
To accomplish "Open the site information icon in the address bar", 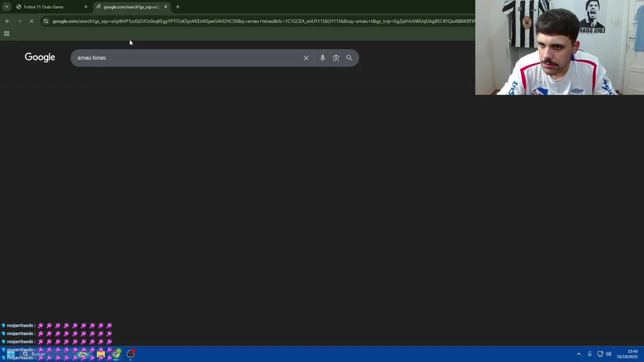I will (46, 21).
